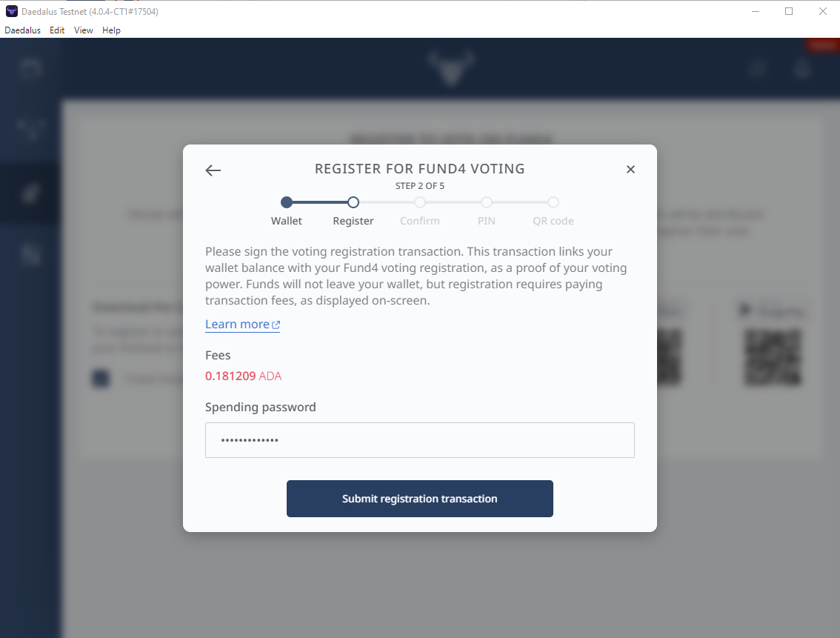Open the Daedalus menu
The image size is (840, 638).
[22, 30]
